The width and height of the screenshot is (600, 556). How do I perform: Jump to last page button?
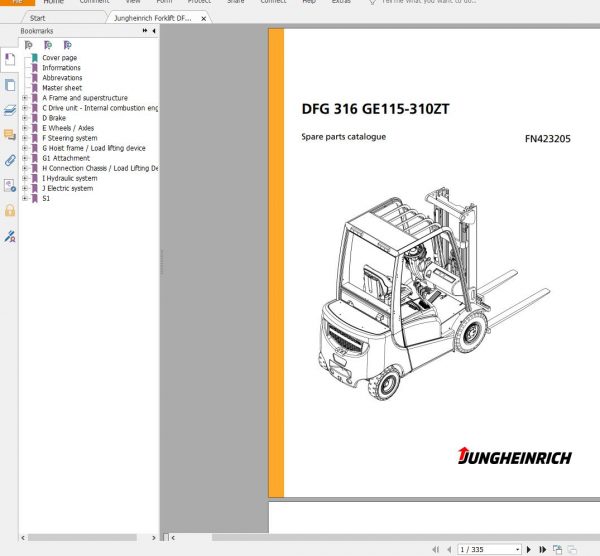pos(542,549)
